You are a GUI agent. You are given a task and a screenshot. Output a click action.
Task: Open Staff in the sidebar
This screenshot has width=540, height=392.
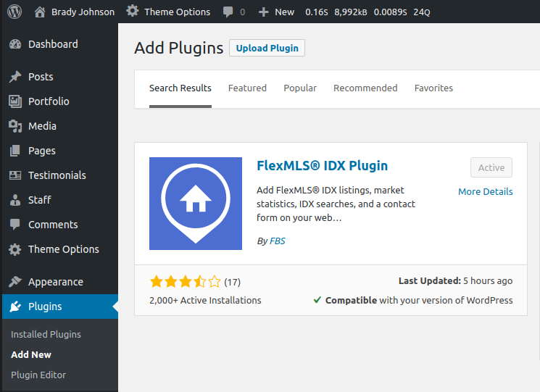pos(40,200)
